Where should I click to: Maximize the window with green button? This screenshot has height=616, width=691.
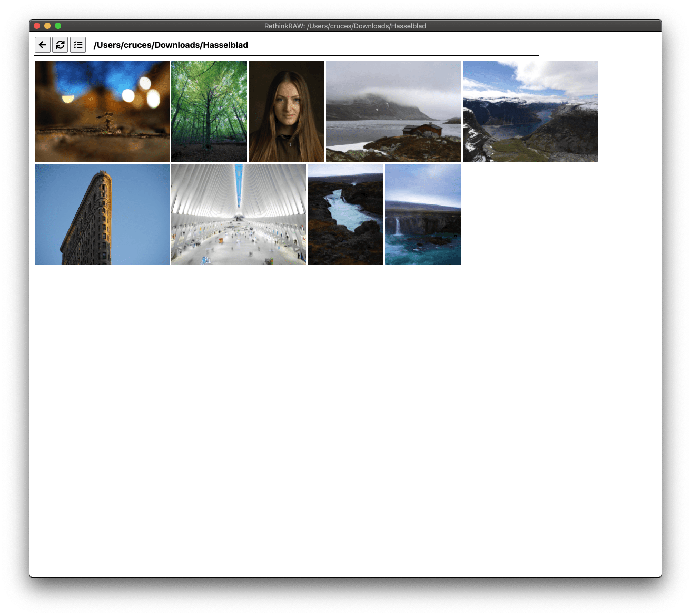click(x=58, y=26)
